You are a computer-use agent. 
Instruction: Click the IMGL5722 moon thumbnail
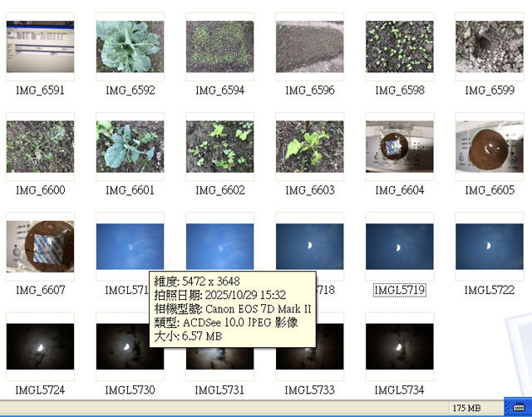pos(490,247)
